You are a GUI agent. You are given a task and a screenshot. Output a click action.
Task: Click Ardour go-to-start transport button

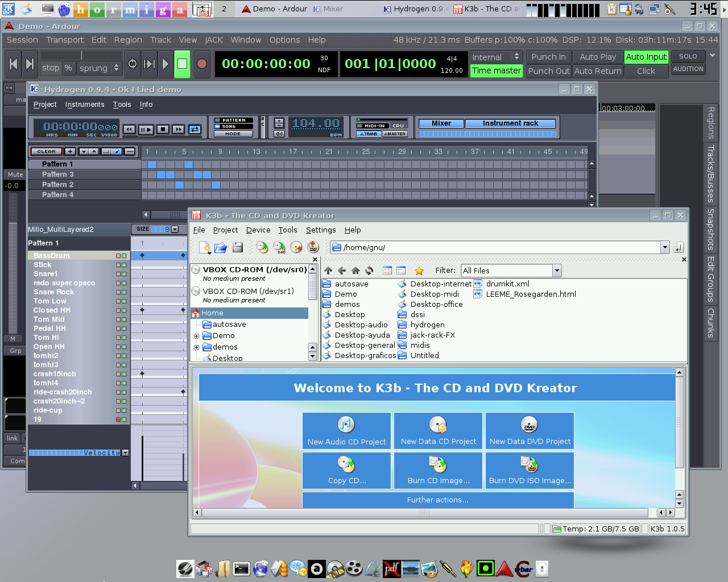(x=14, y=64)
